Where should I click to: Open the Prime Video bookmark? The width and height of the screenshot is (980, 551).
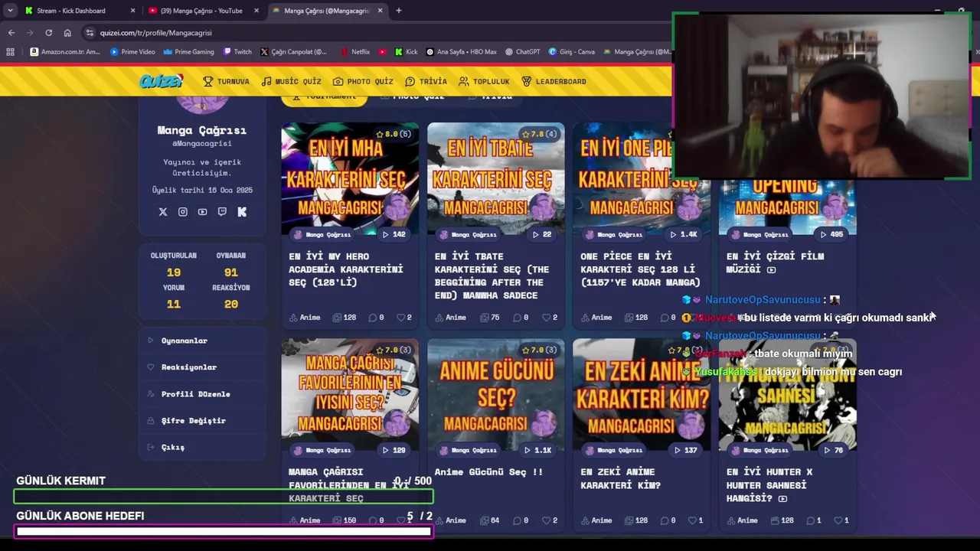point(132,52)
